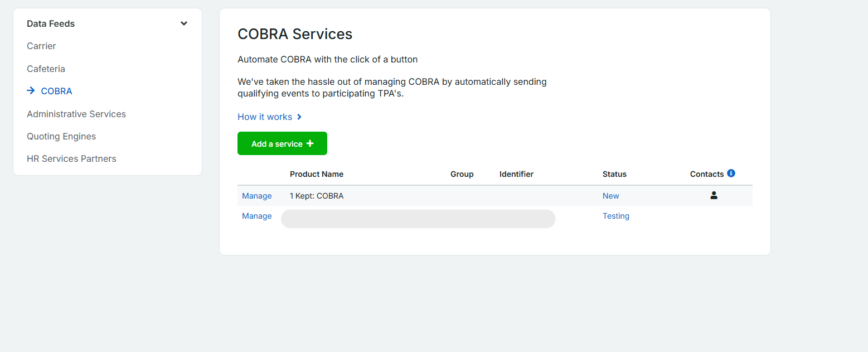Collapse the Data Feeds section chevron
The width and height of the screenshot is (868, 352).
(184, 23)
